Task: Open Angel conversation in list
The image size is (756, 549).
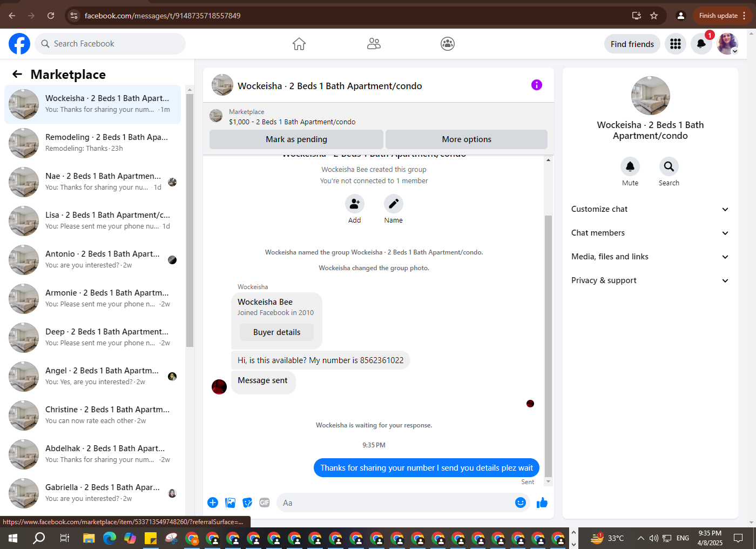Action: point(93,377)
